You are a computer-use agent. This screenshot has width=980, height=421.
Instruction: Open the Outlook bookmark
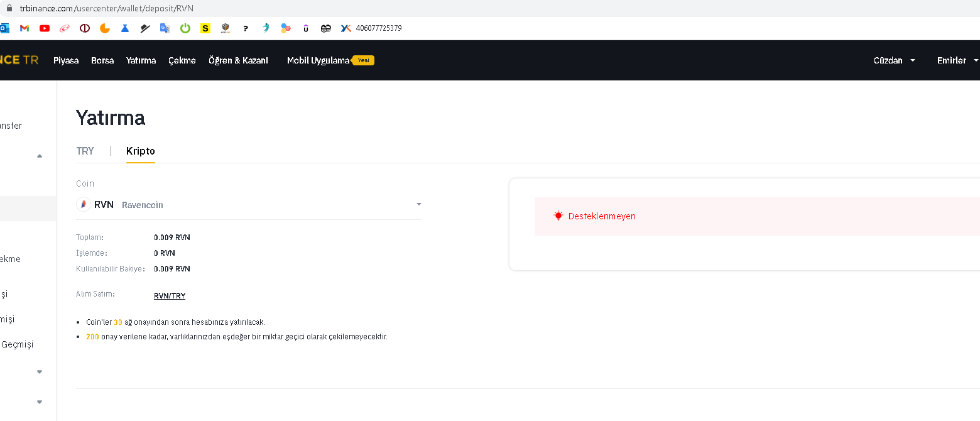pos(4,28)
